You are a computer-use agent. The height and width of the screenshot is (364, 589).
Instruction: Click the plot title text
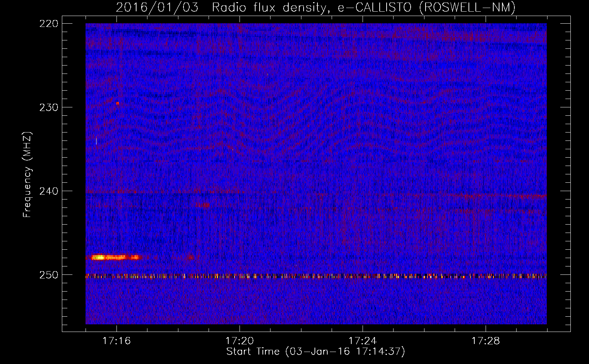[316, 7]
